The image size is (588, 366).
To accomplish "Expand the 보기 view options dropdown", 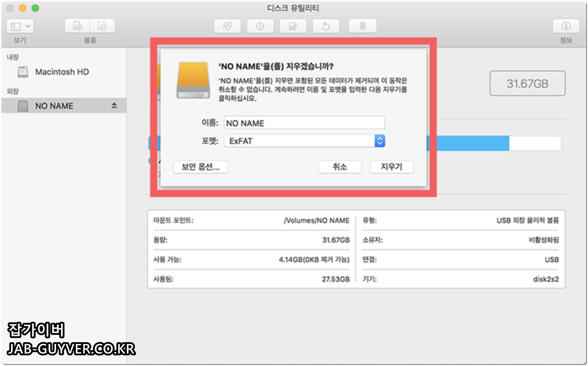I will coord(20,26).
